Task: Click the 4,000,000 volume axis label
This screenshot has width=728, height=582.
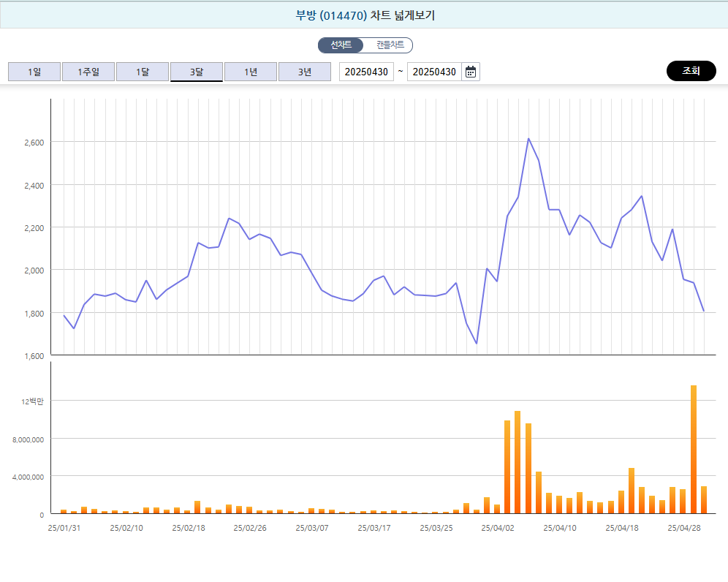Action: (29, 477)
